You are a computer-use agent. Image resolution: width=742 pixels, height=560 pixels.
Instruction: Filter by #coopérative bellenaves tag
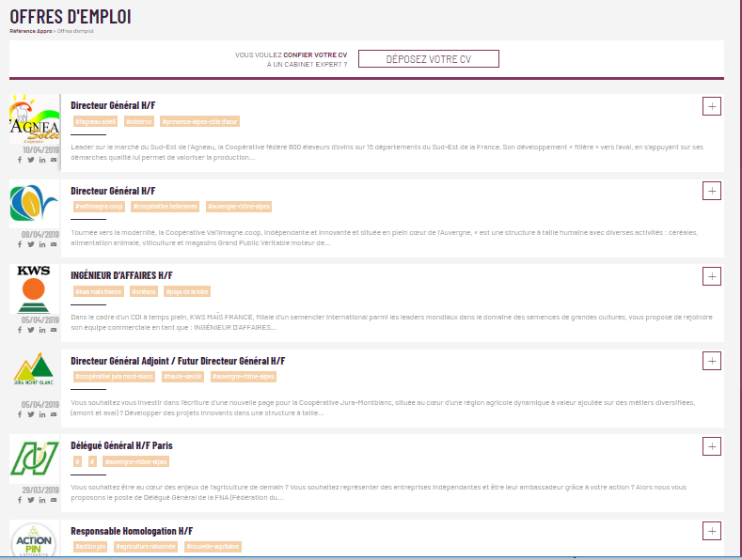[x=166, y=207]
